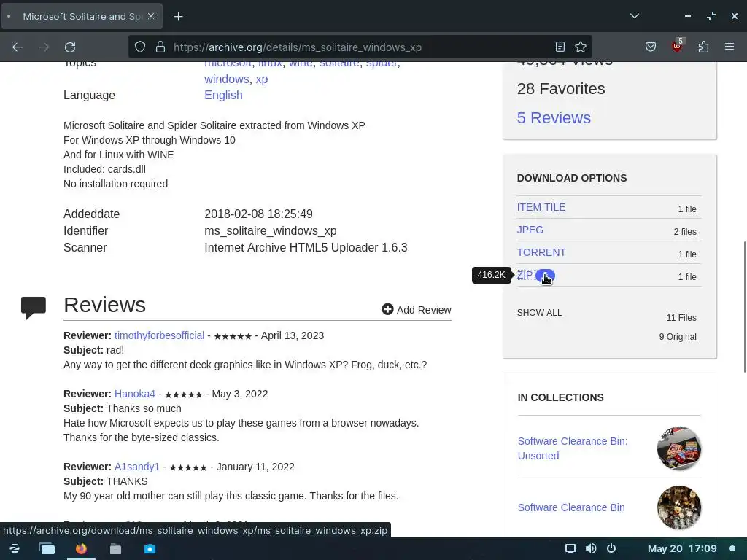The height and width of the screenshot is (560, 747).
Task: Open the 5 Reviews link
Action: coord(554,117)
